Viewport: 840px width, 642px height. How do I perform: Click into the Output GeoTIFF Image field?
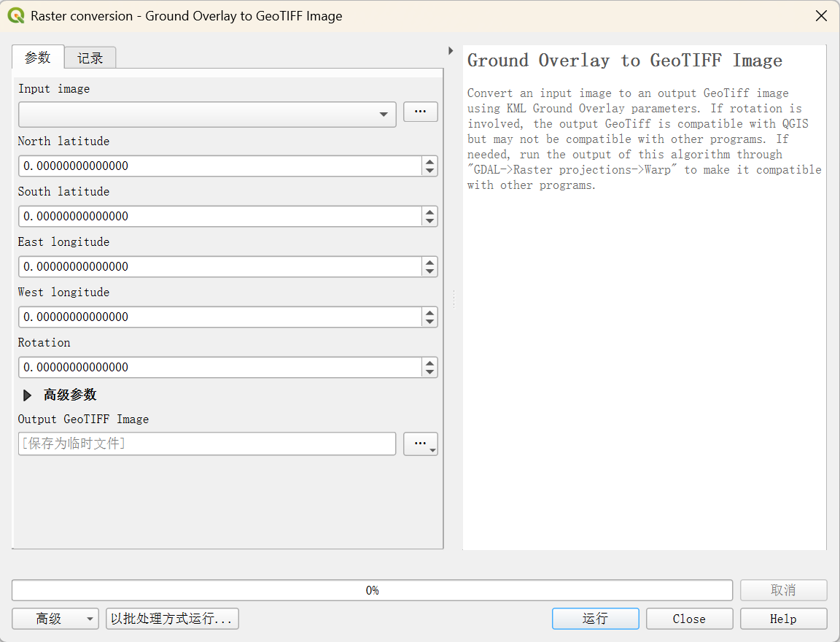(x=207, y=444)
